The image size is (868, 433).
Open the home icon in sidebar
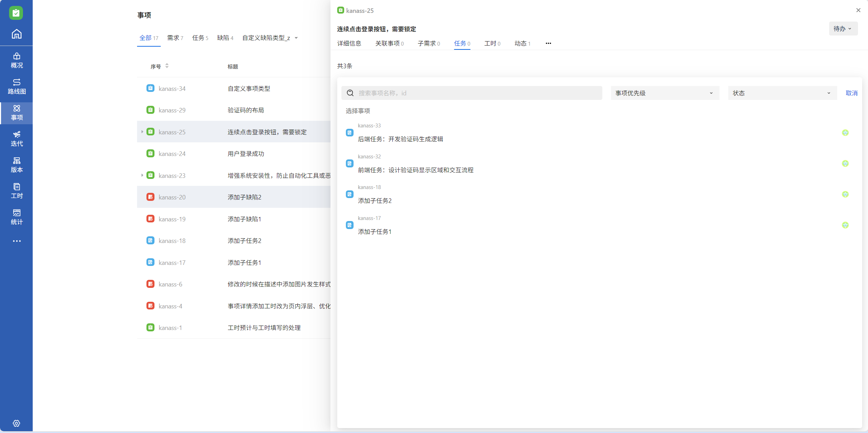coord(16,34)
